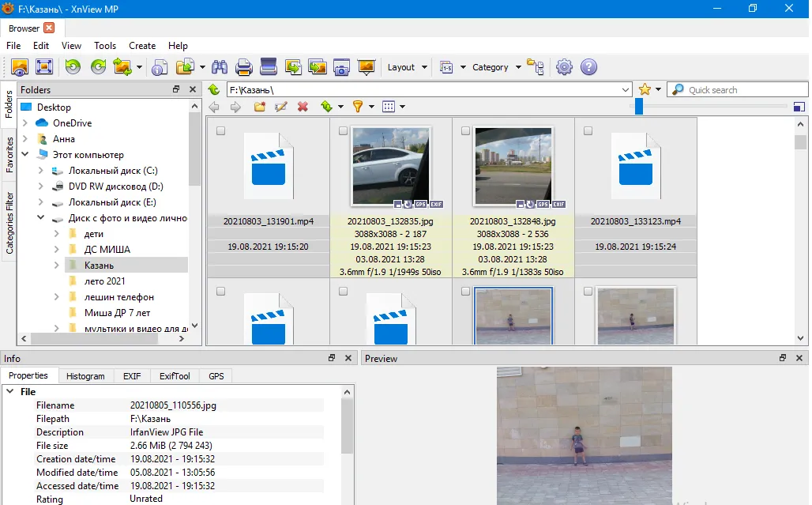The height and width of the screenshot is (505, 812).
Task: Click the printer icon
Action: coord(243,67)
